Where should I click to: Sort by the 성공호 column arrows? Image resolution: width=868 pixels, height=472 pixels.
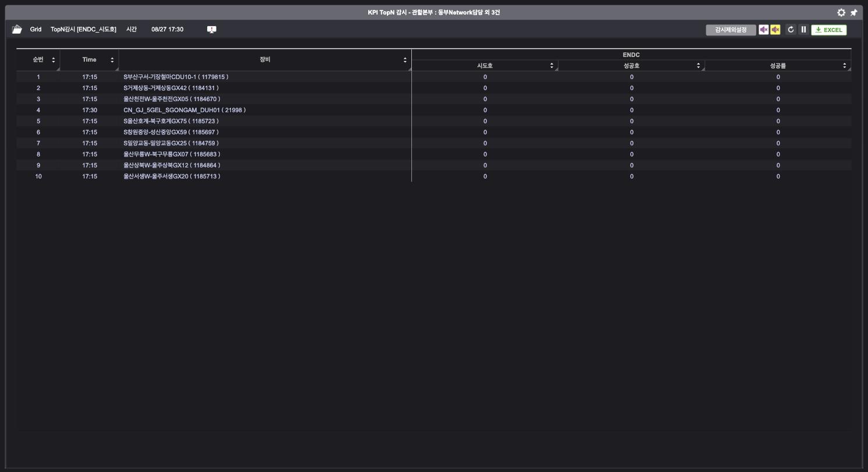pos(698,66)
